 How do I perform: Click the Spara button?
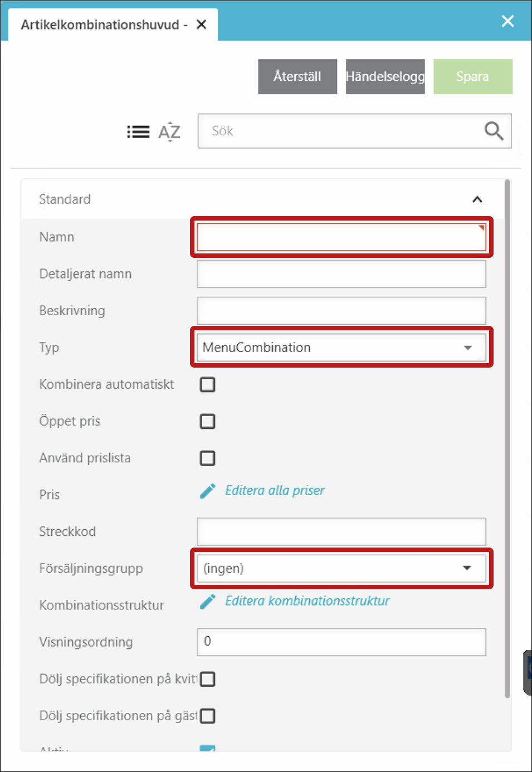[472, 76]
